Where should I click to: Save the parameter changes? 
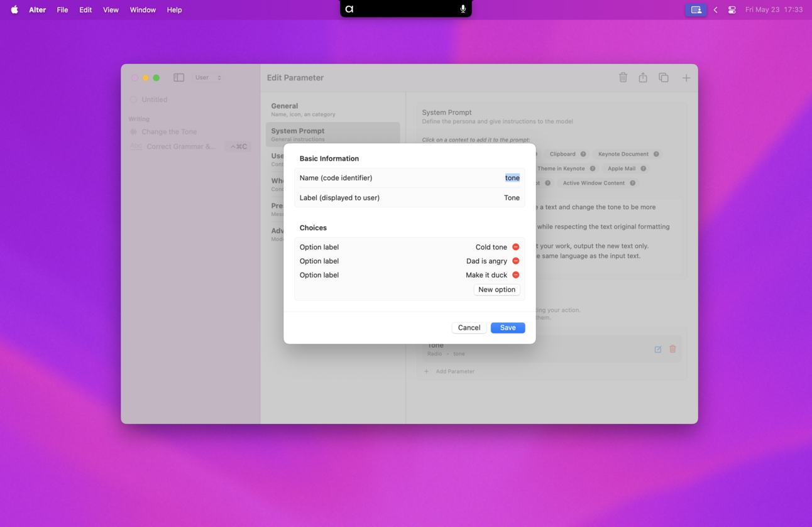(508, 328)
